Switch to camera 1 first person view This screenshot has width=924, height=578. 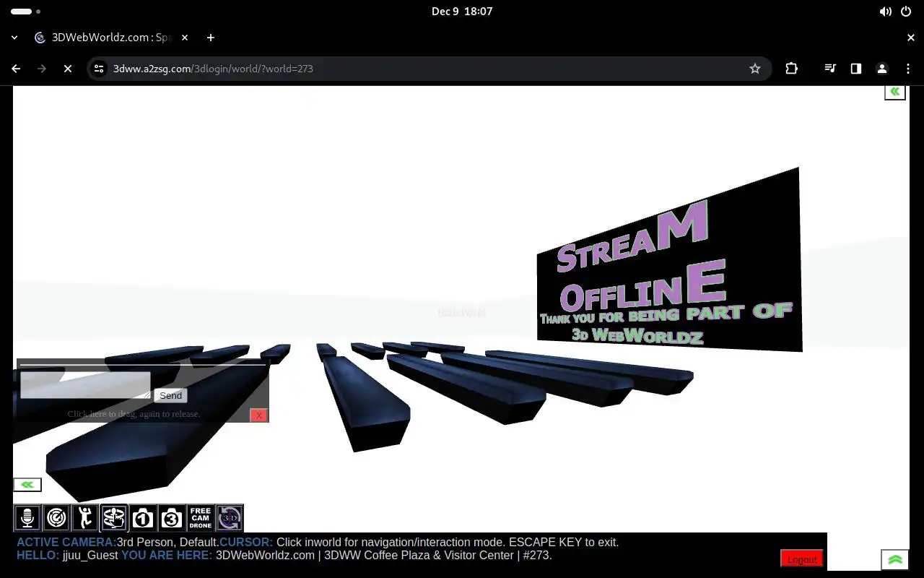[143, 518]
